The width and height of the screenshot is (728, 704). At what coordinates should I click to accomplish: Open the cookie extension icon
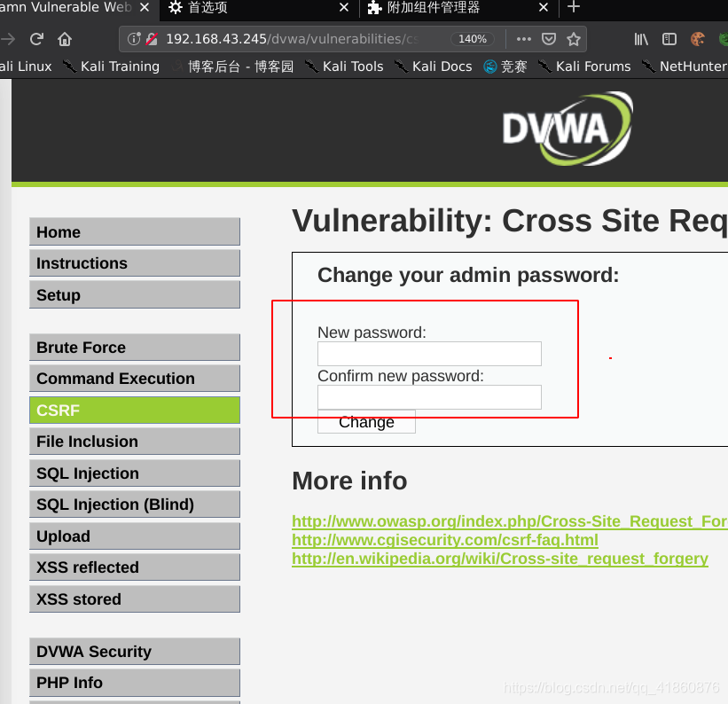pos(697,39)
